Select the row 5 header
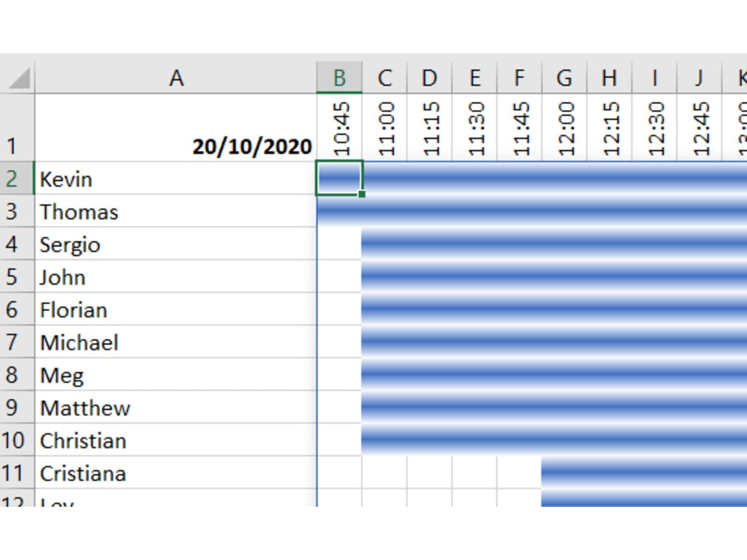The image size is (747, 560). pos(12,277)
